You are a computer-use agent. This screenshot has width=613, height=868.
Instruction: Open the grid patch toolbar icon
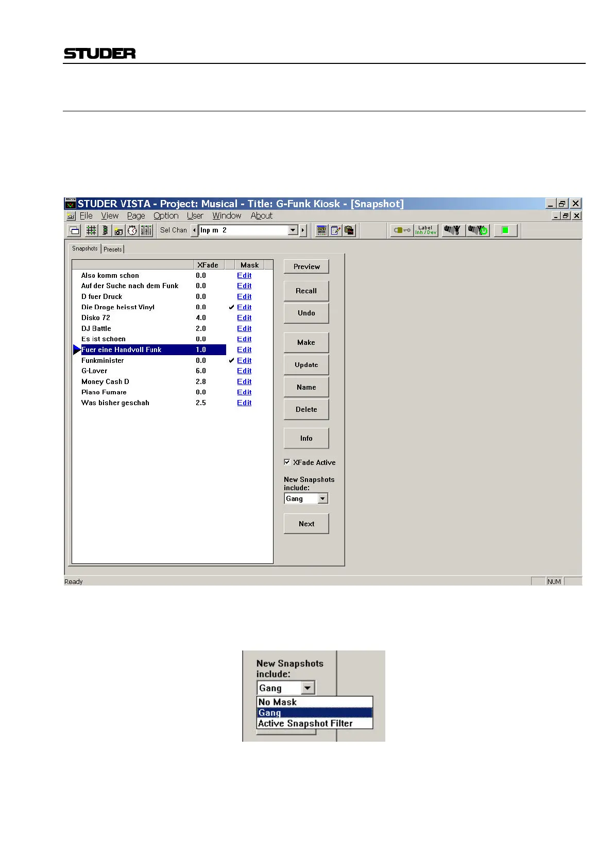click(91, 230)
